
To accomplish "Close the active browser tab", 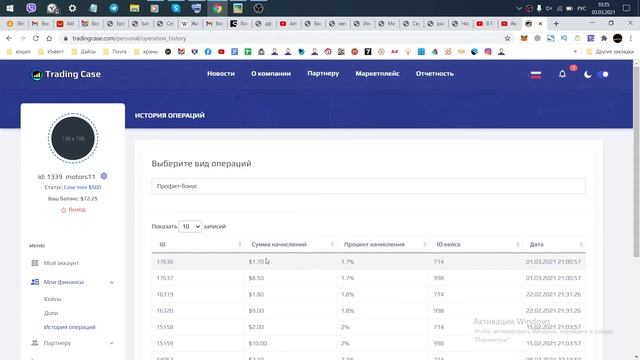I will point(540,24).
